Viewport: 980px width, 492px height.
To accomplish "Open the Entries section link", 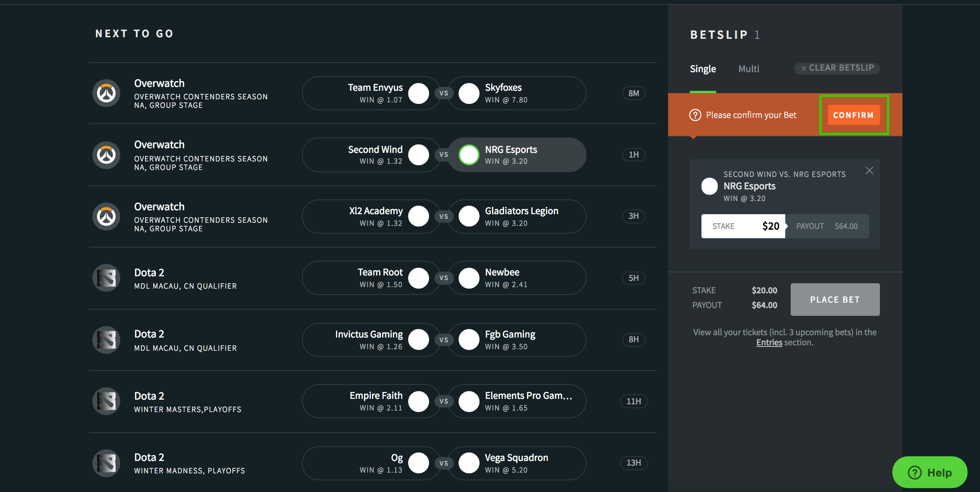I will click(769, 343).
